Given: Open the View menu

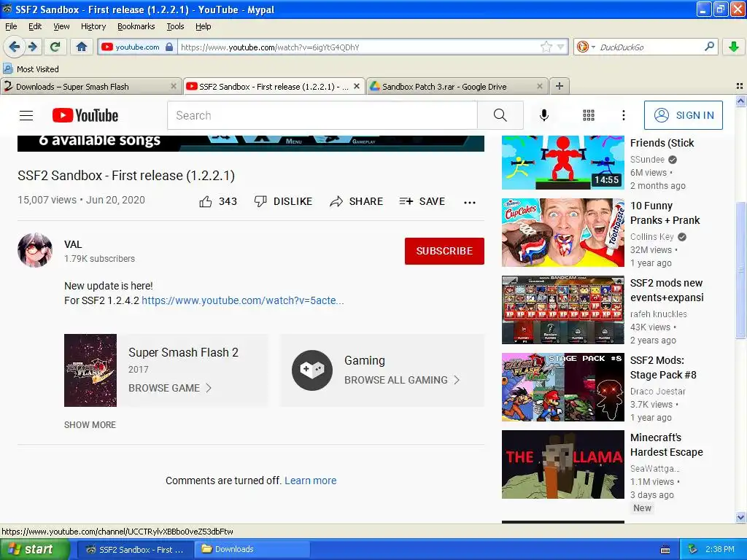Looking at the screenshot, I should click(x=61, y=26).
